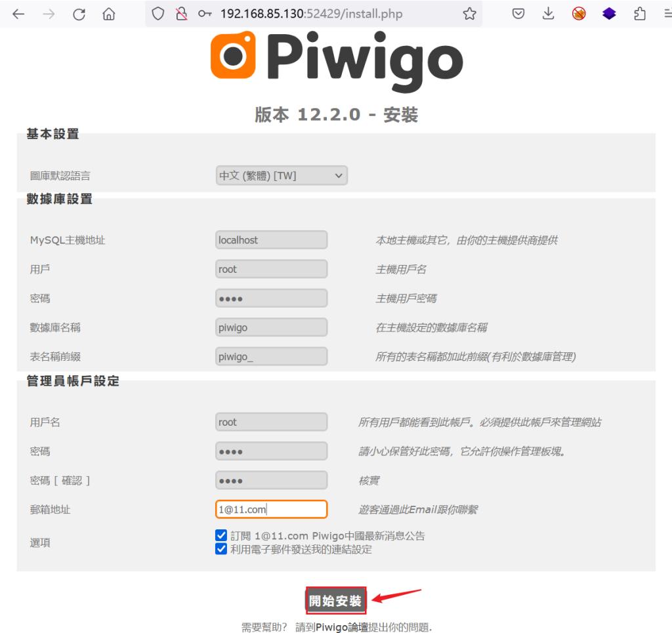The image size is (672, 633).
Task: Click the confirm password field
Action: click(x=271, y=480)
